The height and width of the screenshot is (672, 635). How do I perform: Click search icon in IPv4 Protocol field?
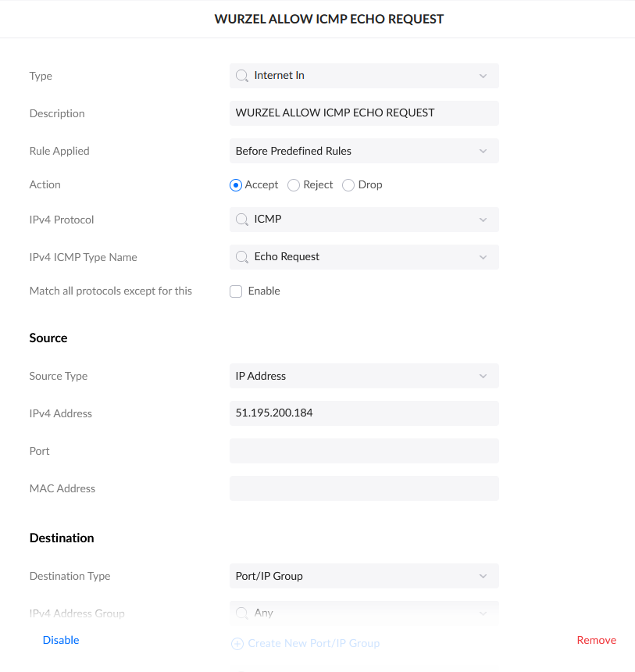(242, 220)
